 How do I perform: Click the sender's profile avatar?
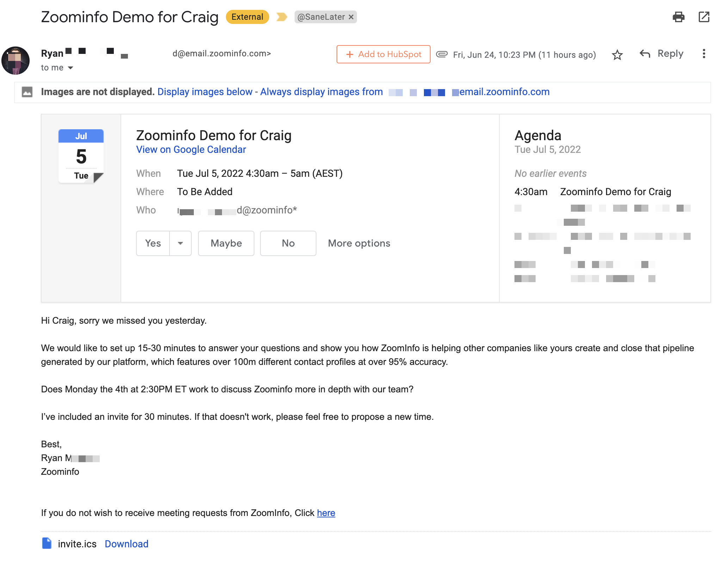(x=16, y=61)
